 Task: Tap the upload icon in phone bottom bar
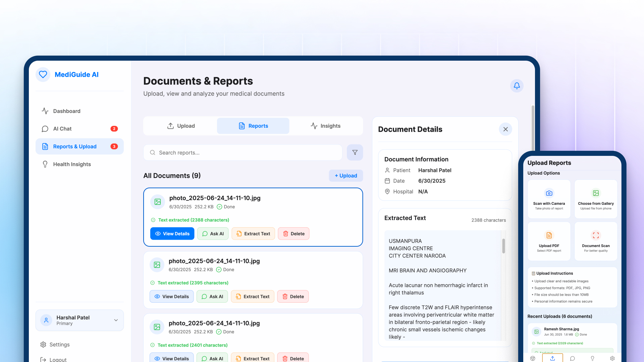click(x=552, y=358)
